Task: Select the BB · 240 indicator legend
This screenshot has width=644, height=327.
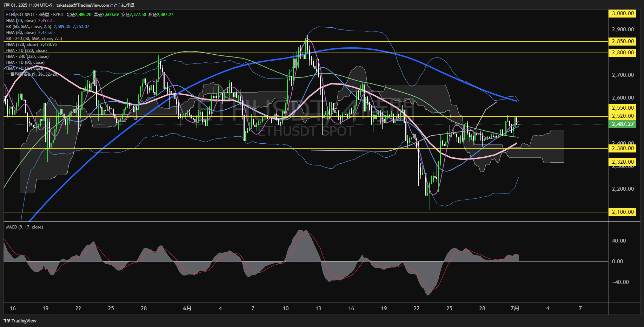Action: [34, 39]
